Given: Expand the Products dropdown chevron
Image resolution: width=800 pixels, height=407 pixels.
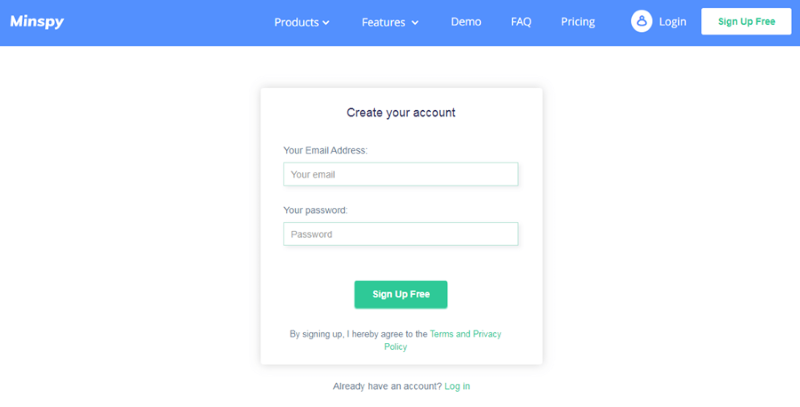Looking at the screenshot, I should pyautogui.click(x=326, y=22).
